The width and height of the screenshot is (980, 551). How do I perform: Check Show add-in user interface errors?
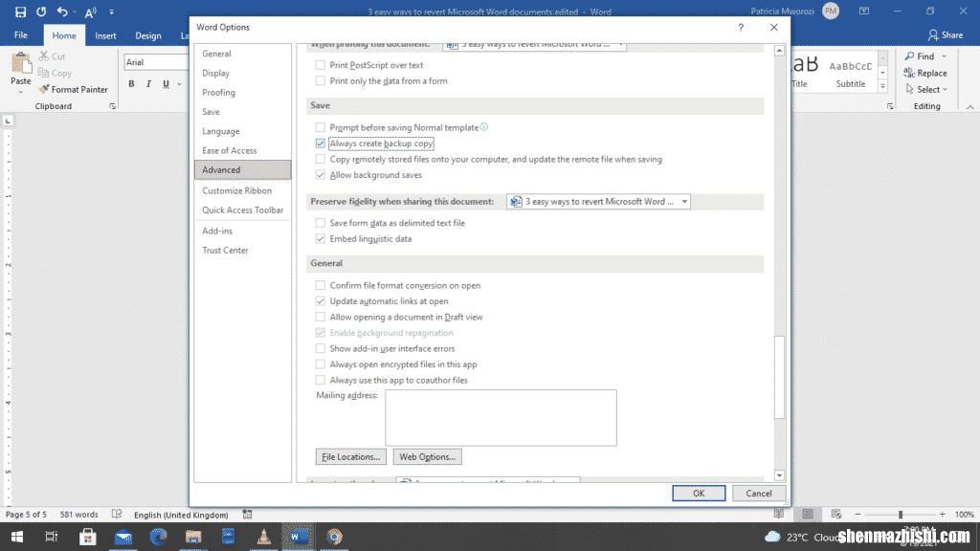321,348
